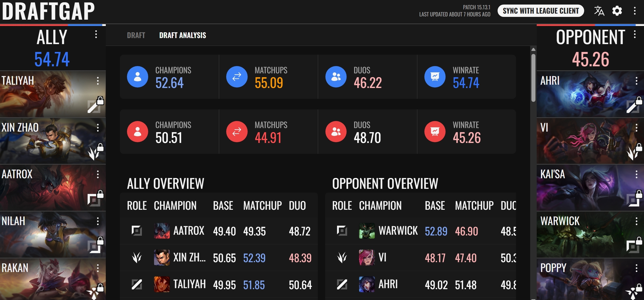This screenshot has width=644, height=300.
Task: Click Xin Zhao's jungle role lock icon
Action: coord(95,152)
